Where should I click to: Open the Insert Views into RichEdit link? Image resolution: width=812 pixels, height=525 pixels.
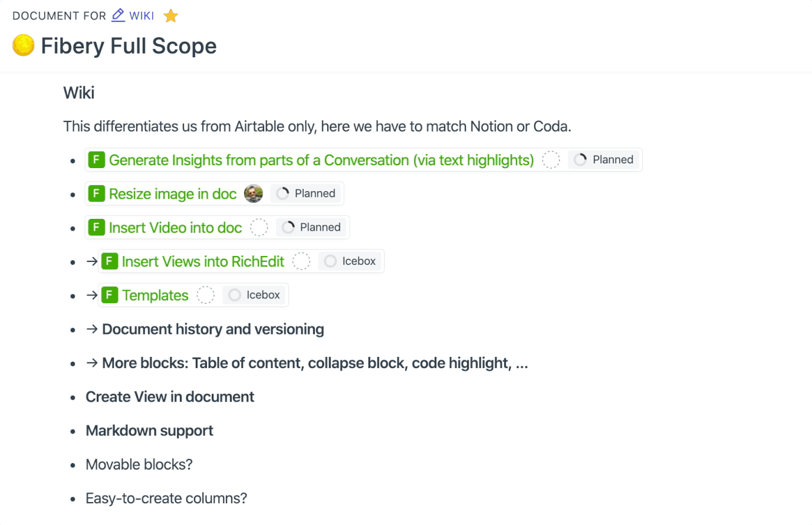pyautogui.click(x=203, y=261)
